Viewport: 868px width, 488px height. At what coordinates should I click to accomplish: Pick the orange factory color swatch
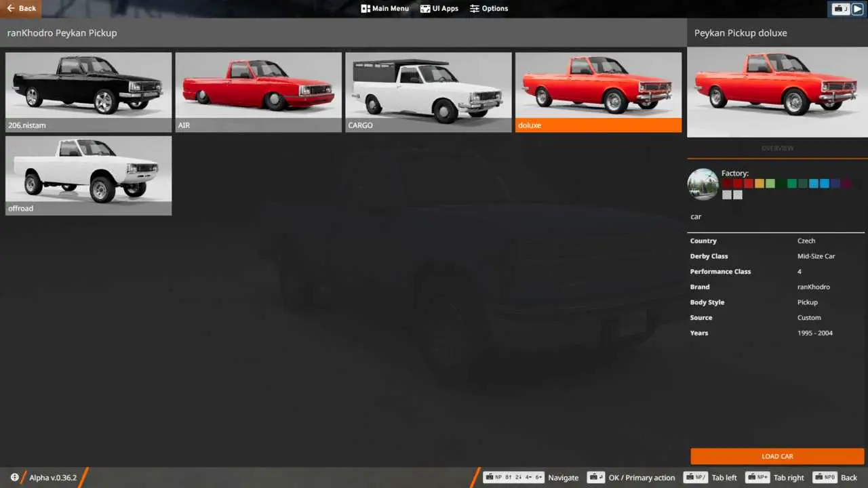pos(759,184)
